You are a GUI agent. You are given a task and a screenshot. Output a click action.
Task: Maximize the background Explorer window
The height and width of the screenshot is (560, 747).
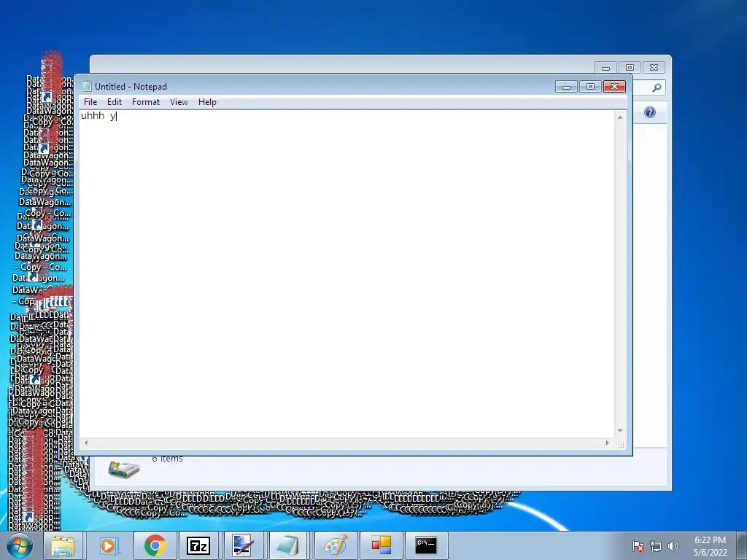[x=630, y=68]
